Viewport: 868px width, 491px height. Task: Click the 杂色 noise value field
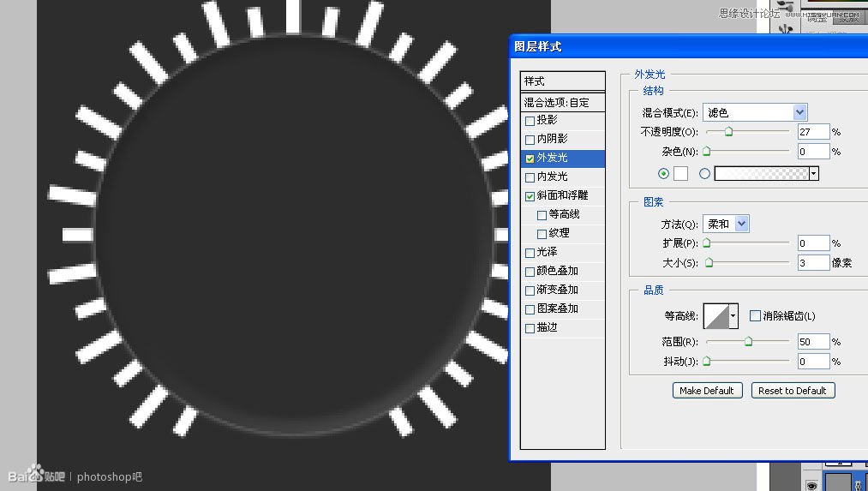tap(814, 151)
